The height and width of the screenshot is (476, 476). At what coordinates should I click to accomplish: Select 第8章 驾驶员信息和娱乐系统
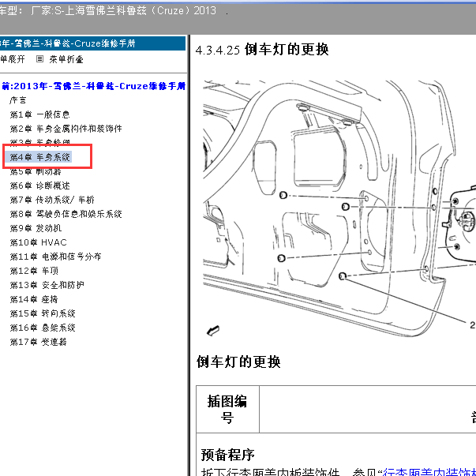click(x=66, y=214)
